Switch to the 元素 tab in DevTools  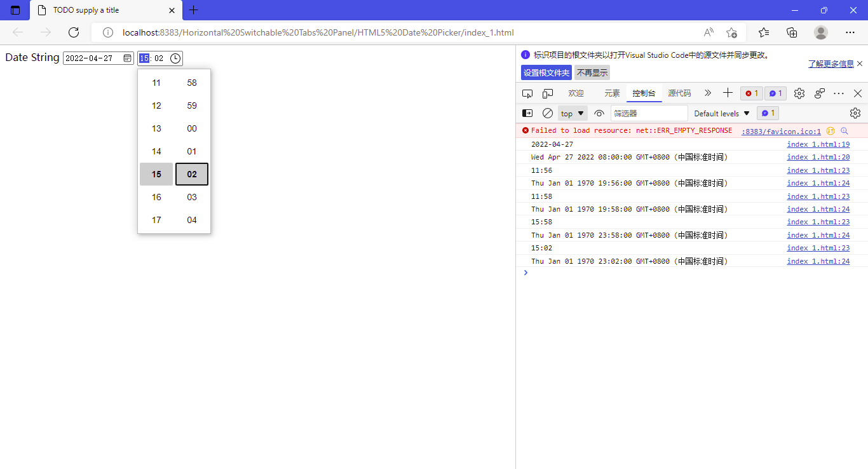coord(611,93)
